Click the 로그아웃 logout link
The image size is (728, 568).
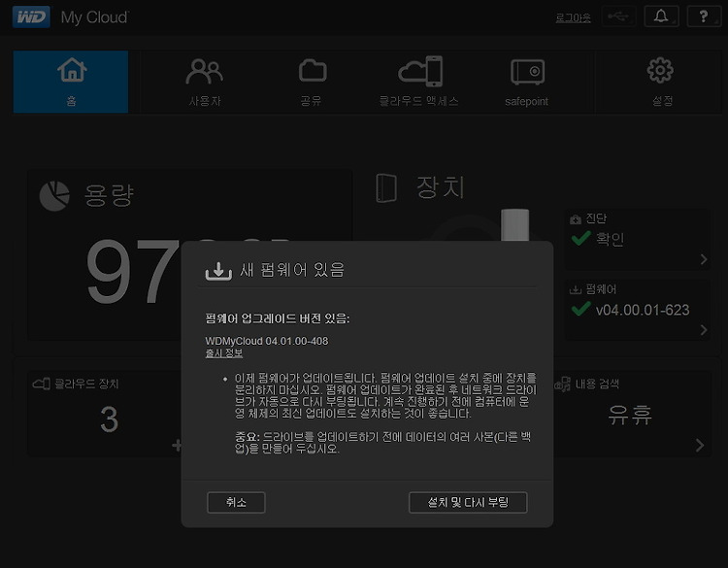(573, 17)
